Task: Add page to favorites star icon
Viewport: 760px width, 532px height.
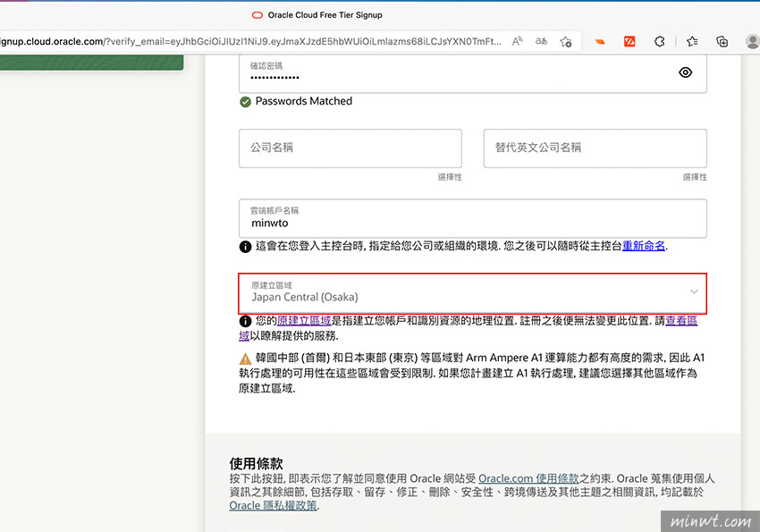Action: click(566, 42)
